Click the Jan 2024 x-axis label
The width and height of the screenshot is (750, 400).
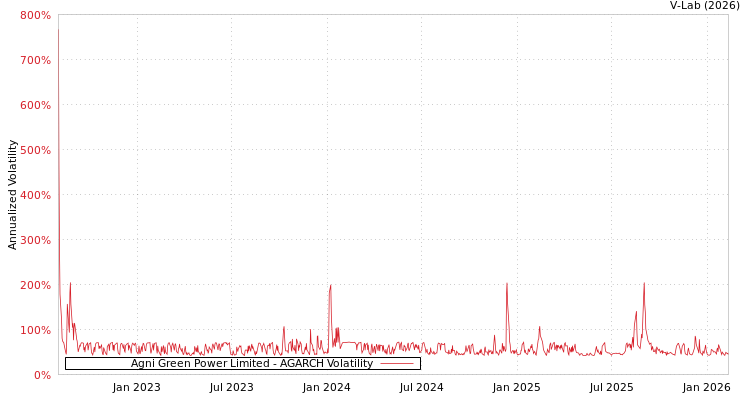(327, 387)
